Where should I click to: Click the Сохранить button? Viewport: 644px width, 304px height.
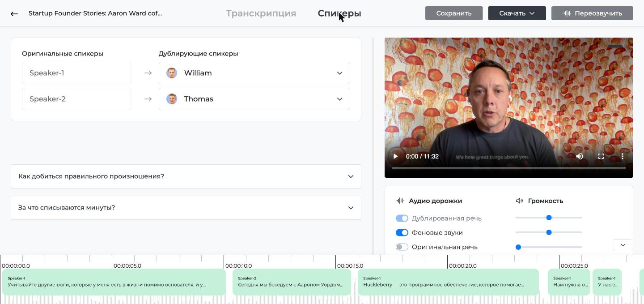tap(454, 13)
